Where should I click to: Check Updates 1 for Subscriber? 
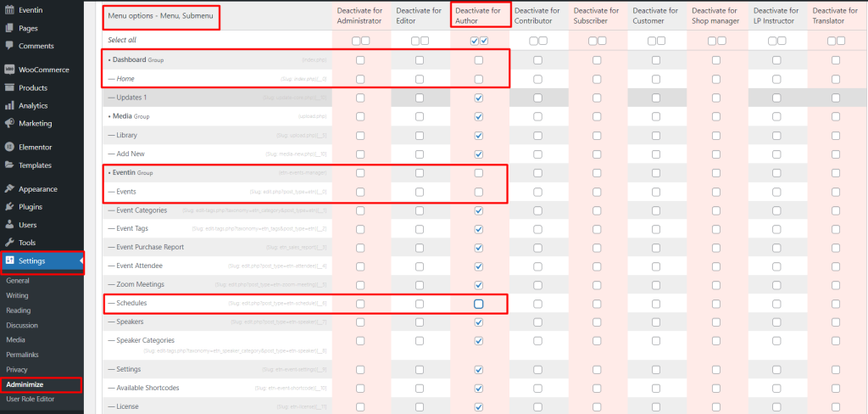click(x=597, y=98)
